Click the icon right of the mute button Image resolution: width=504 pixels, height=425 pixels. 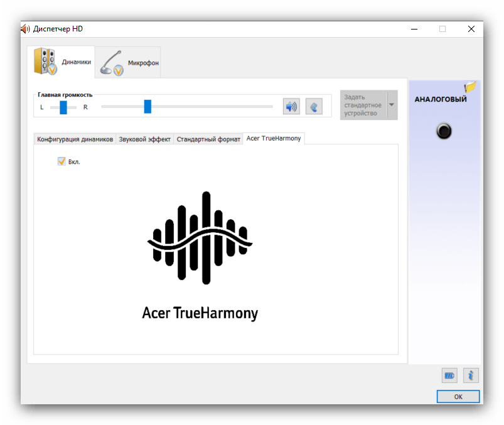click(x=314, y=107)
